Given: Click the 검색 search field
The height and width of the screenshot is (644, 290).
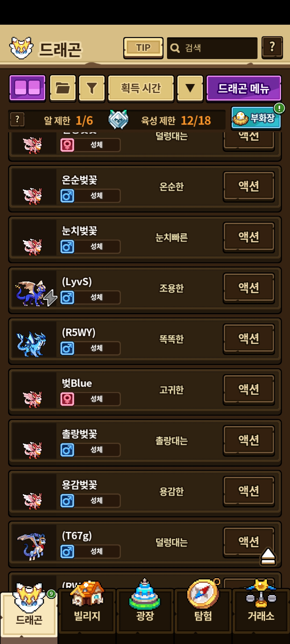Looking at the screenshot, I should [212, 48].
